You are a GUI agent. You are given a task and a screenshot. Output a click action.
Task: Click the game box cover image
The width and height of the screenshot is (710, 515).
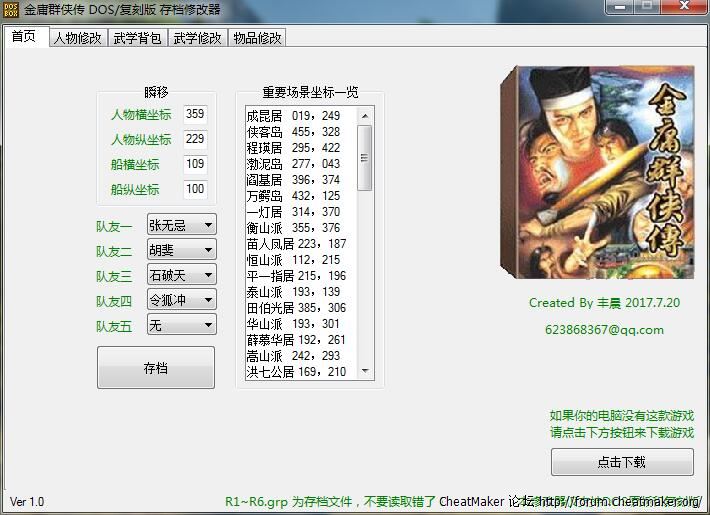tap(597, 172)
